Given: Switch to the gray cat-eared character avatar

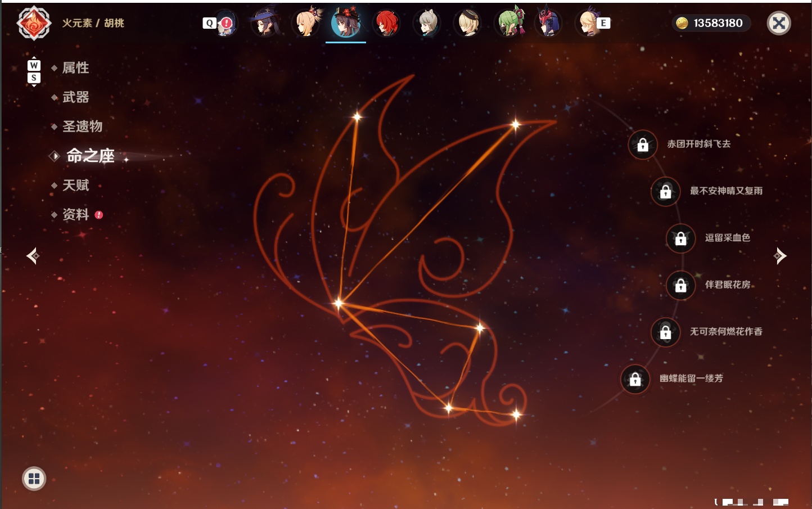Looking at the screenshot, I should 427,23.
